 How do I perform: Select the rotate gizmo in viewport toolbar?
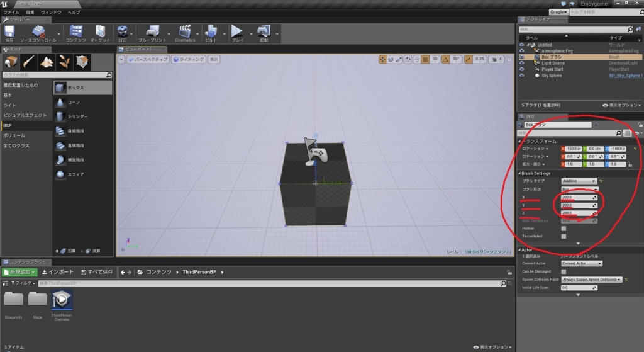(391, 60)
